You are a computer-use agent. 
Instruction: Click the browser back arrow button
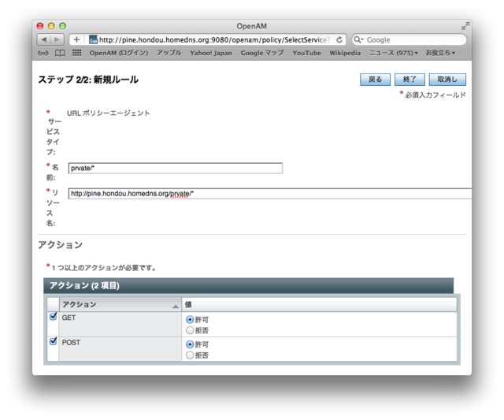(x=45, y=39)
